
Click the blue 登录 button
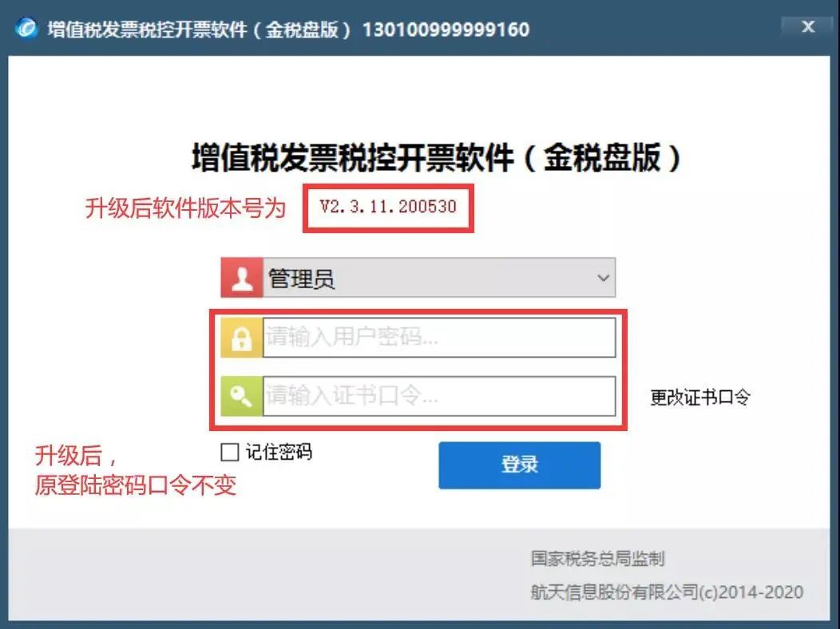[519, 465]
